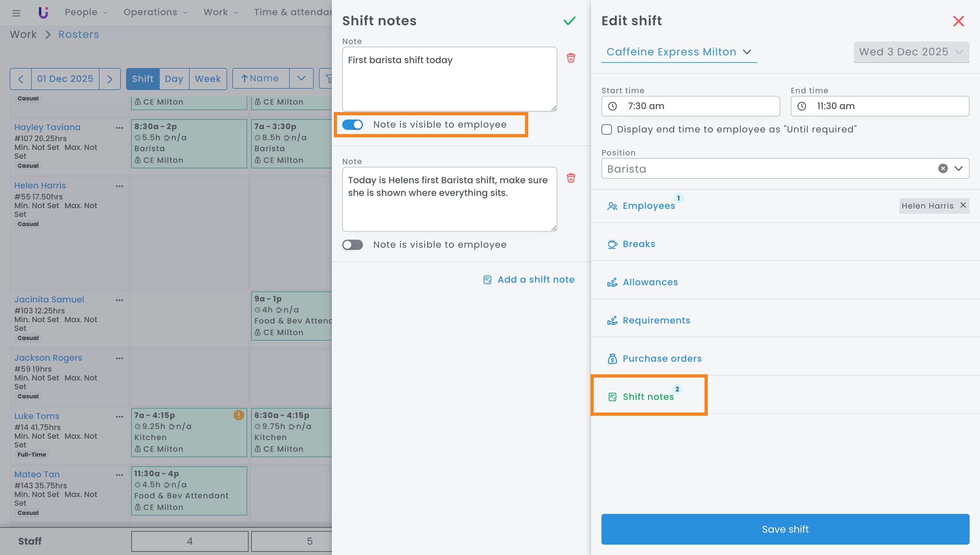Switch roster to Week view
980x555 pixels.
pyautogui.click(x=207, y=79)
